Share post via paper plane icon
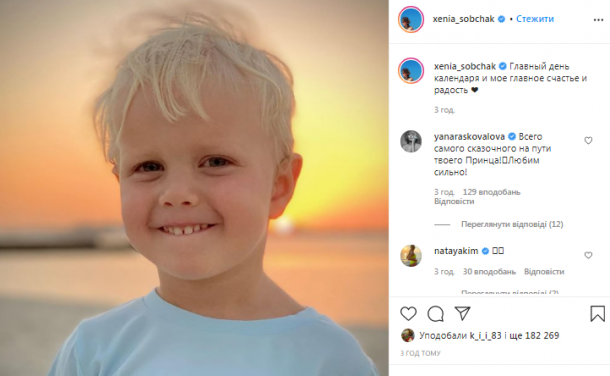The width and height of the screenshot is (610, 376). 463,313
